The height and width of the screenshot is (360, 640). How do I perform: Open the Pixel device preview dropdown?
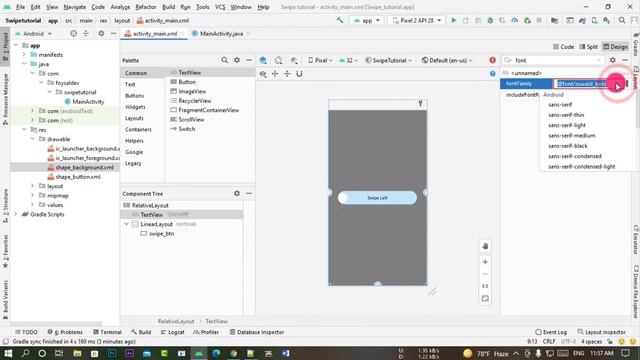pos(320,60)
